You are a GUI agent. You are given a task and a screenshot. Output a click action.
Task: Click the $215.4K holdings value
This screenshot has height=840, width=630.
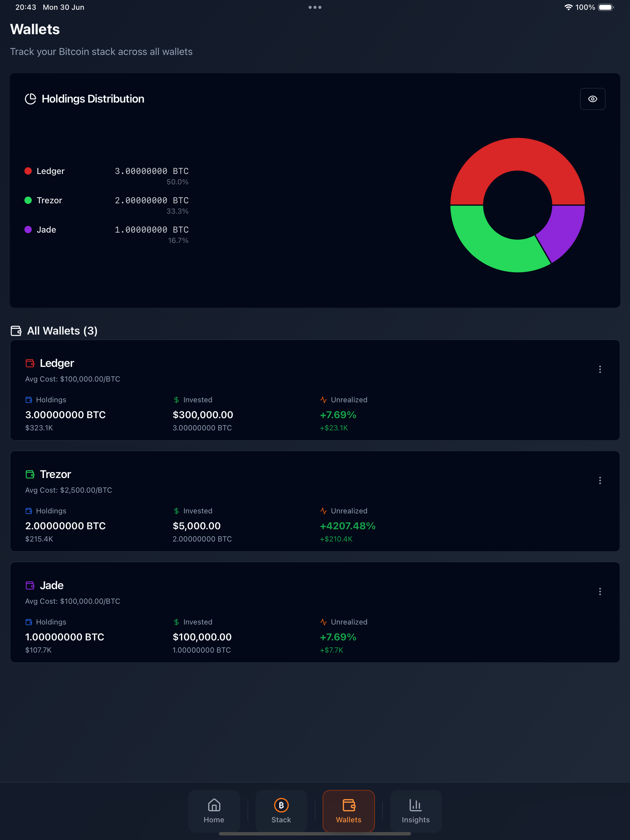pos(39,539)
